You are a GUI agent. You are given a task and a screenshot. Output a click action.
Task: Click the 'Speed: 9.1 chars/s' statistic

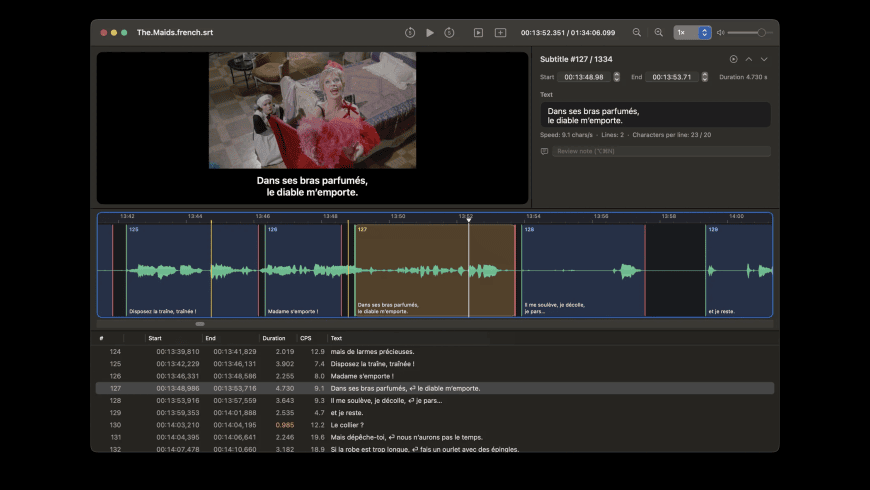[566, 135]
